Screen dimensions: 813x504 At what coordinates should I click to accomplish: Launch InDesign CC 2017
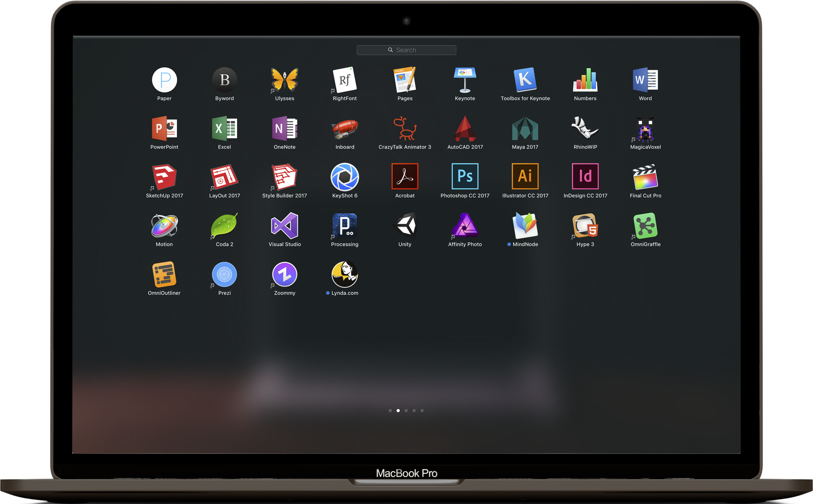(585, 177)
